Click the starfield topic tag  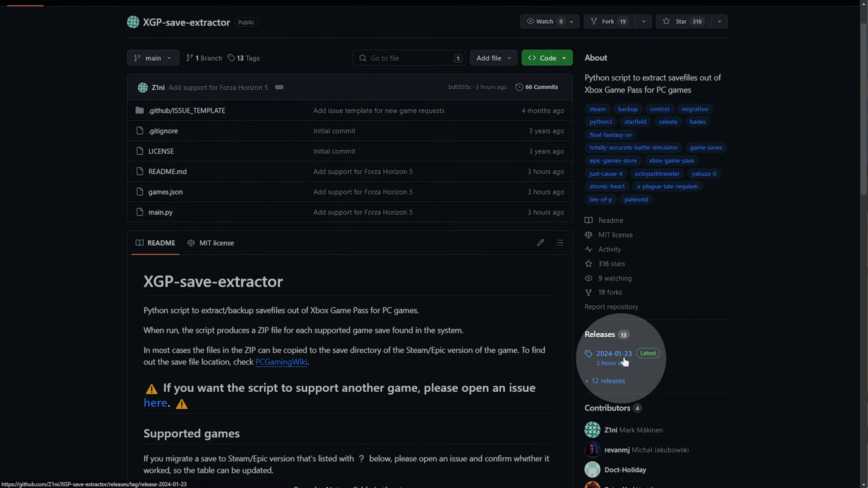(x=635, y=122)
